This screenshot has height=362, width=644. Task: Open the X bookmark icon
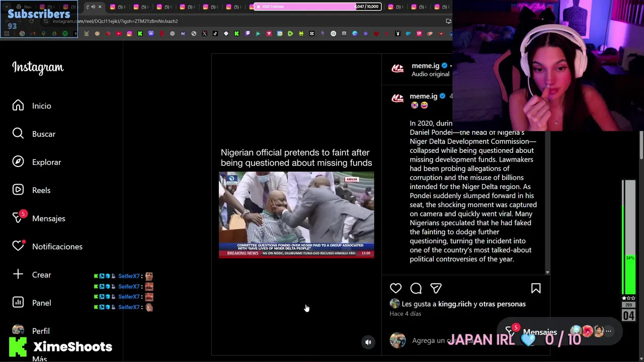point(204,34)
